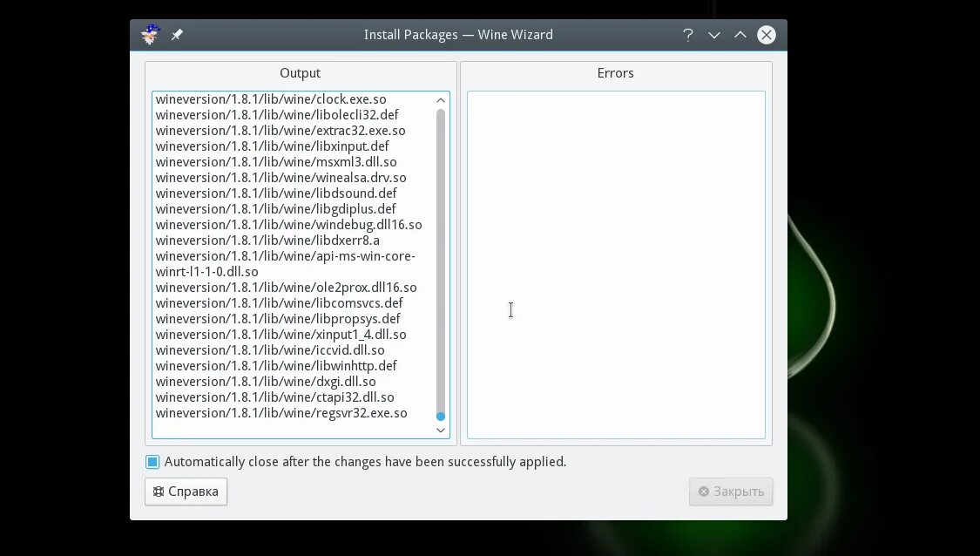Maximize the window with the up chevron icon
980x556 pixels.
tap(740, 35)
